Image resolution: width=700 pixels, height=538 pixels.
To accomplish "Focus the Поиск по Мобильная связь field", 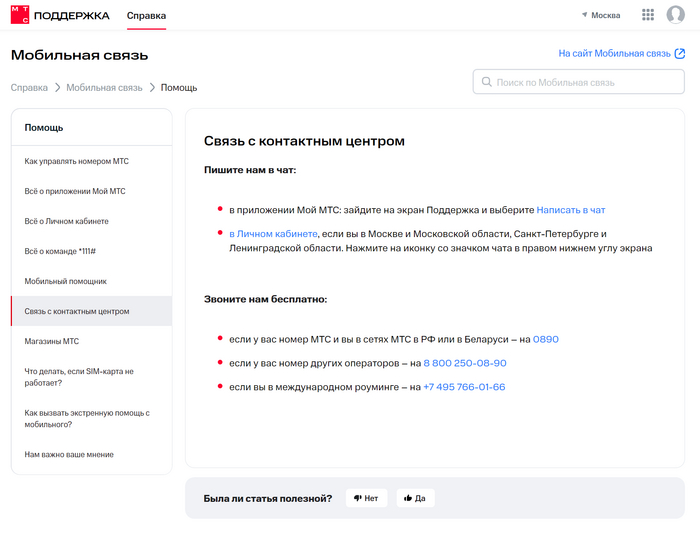I will pos(585,82).
